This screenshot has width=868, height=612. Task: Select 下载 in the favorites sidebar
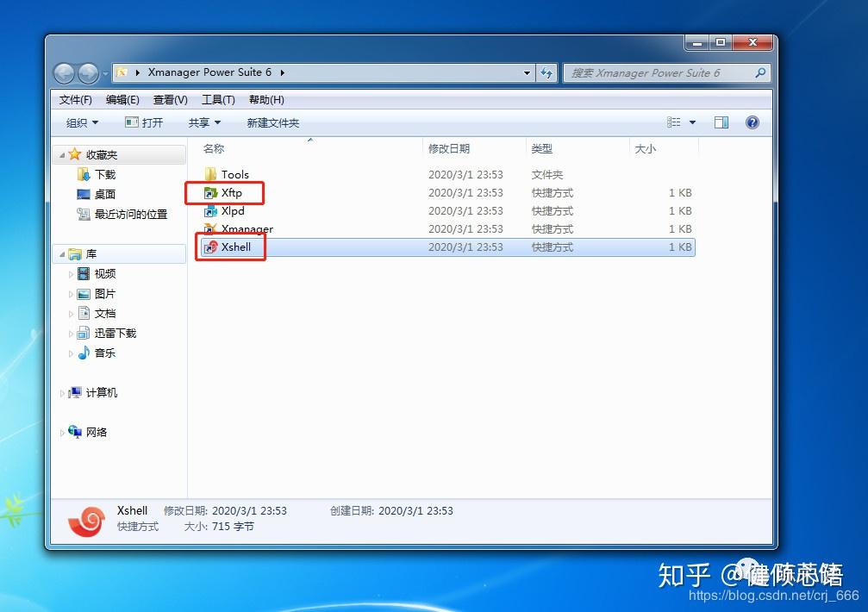tap(105, 174)
